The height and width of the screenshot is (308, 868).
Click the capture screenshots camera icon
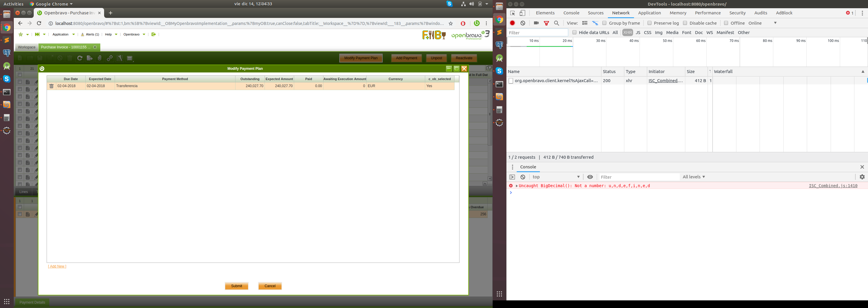click(536, 23)
